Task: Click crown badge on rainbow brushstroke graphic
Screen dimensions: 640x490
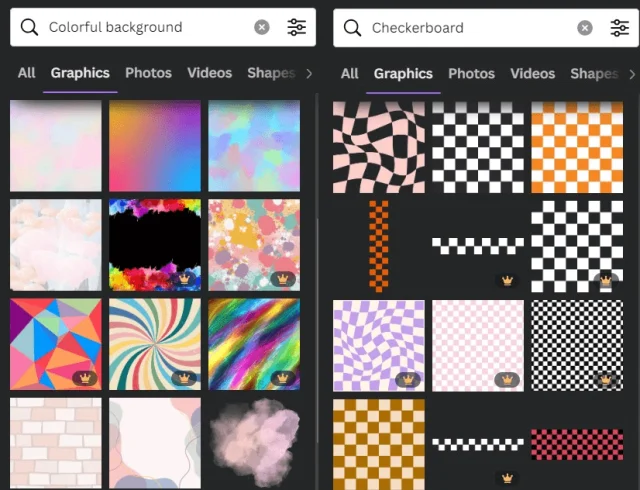Action: coord(283,379)
